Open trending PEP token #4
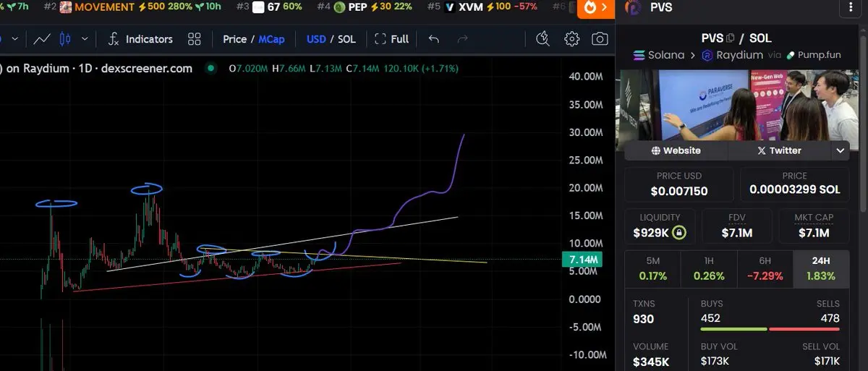 point(364,7)
